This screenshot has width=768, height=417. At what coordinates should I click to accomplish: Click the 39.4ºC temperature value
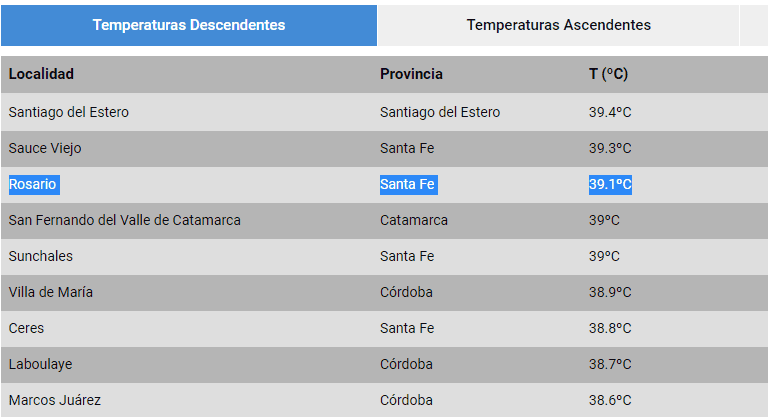(x=610, y=112)
